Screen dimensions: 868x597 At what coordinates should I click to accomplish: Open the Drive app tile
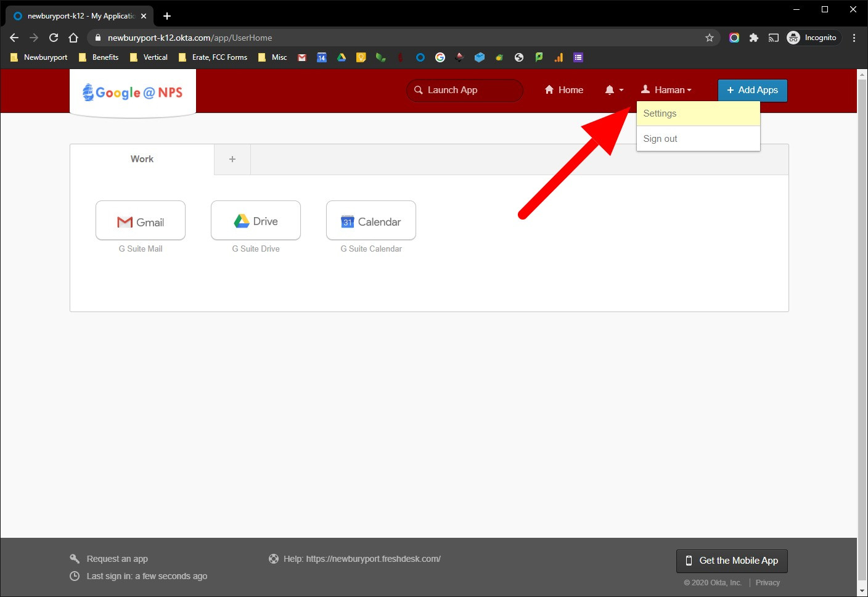click(256, 220)
